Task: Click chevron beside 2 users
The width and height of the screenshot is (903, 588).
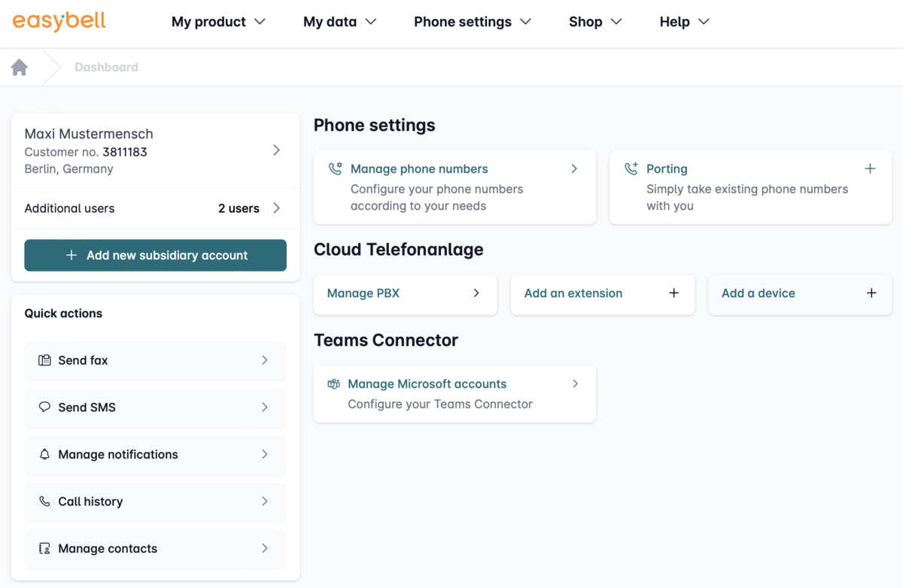Action: (276, 208)
